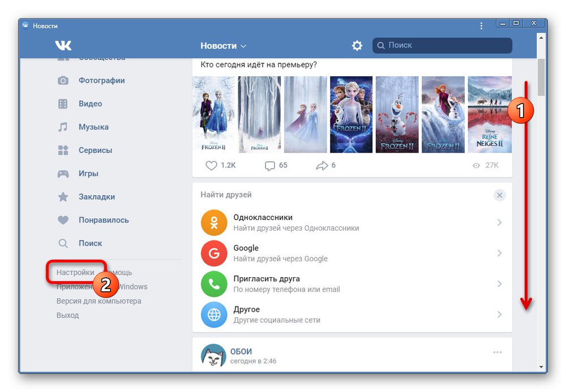Like the Frozen premiere post
This screenshot has height=392, width=566.
pos(211,166)
